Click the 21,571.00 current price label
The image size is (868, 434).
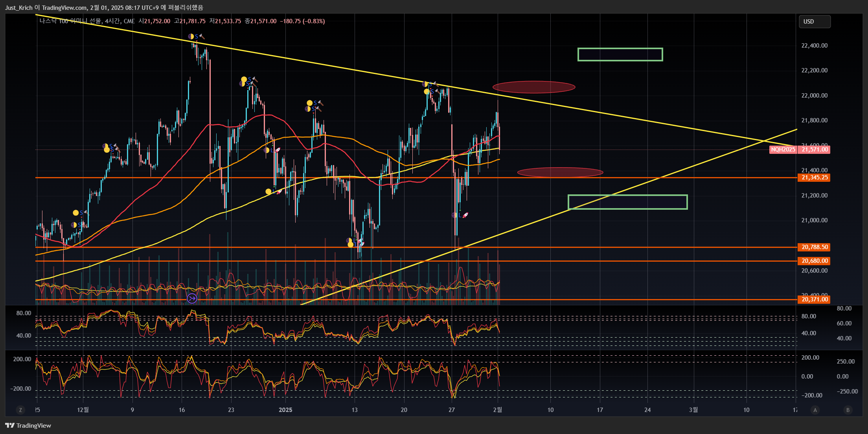[814, 150]
